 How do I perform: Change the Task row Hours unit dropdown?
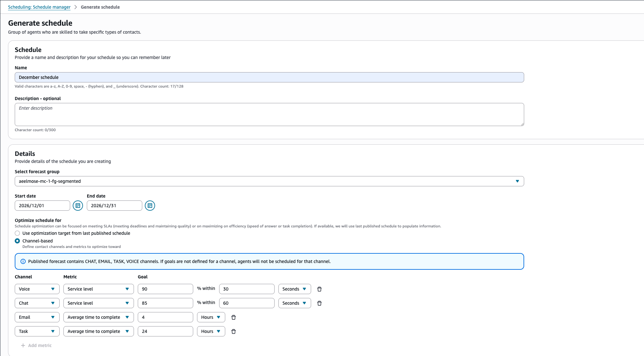(x=211, y=331)
